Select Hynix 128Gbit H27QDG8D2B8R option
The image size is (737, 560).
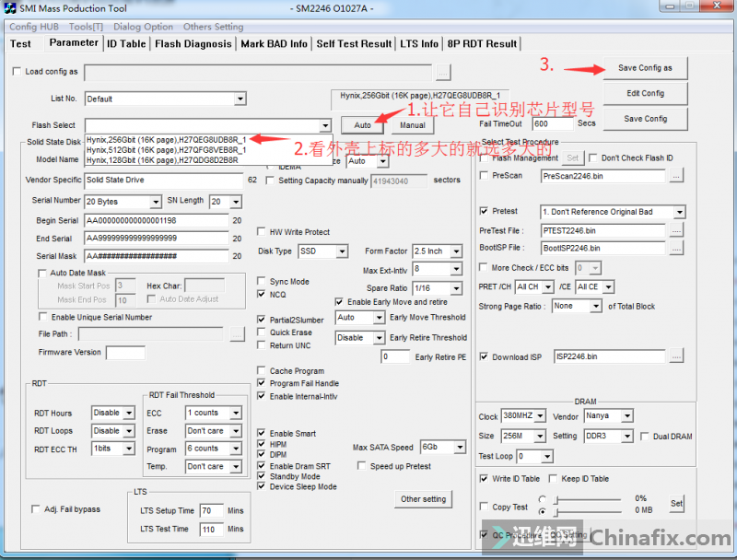point(209,160)
